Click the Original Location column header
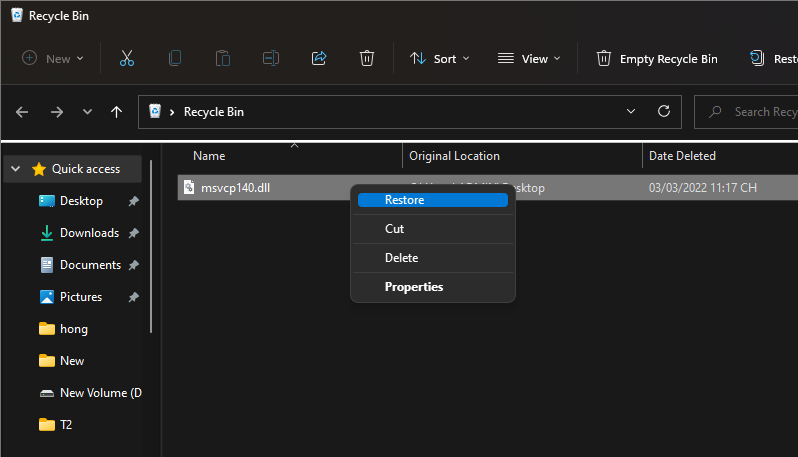Viewport: 798px width, 457px height. pos(454,156)
